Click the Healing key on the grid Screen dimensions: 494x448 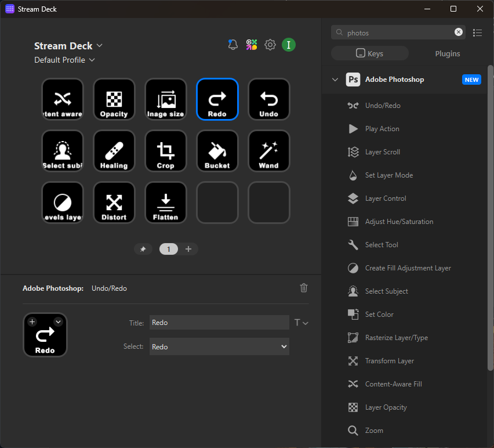click(114, 151)
